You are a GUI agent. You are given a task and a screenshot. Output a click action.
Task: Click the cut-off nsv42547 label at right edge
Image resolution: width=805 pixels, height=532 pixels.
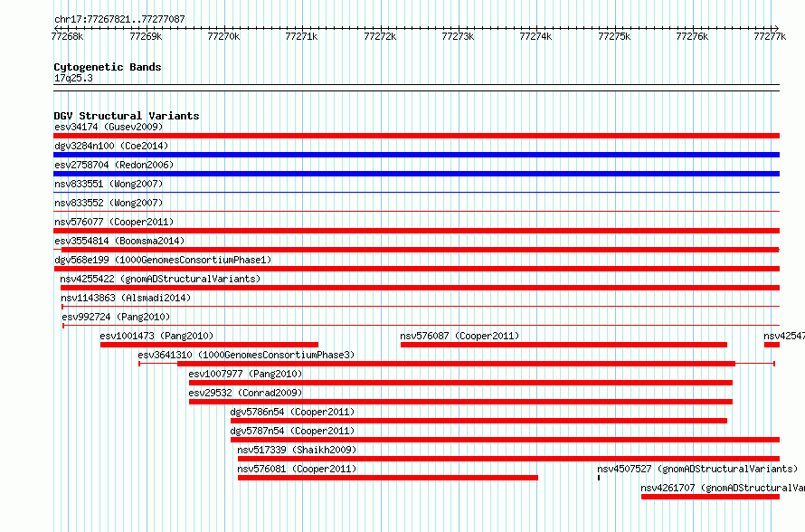784,336
